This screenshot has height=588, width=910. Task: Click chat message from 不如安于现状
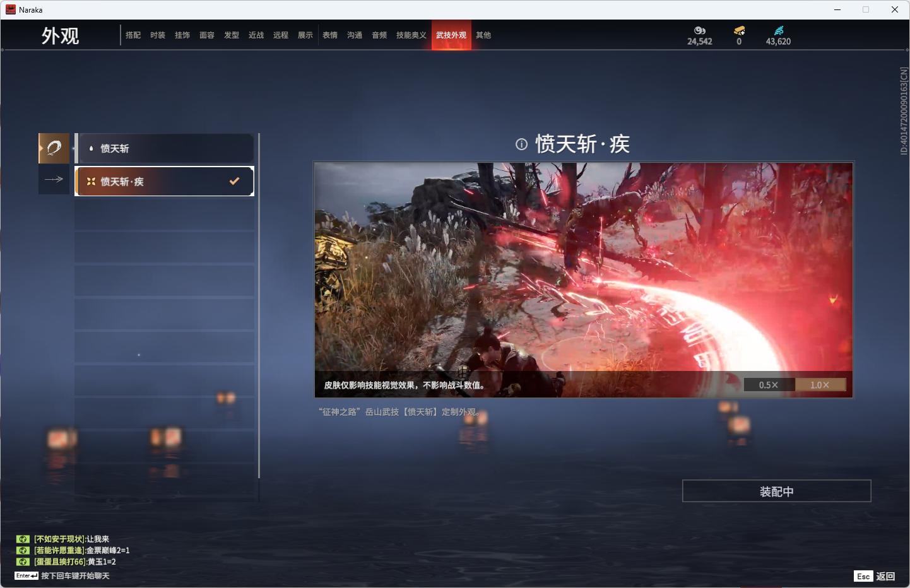[x=71, y=539]
